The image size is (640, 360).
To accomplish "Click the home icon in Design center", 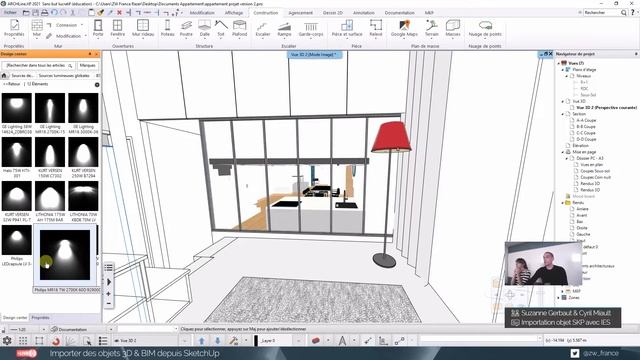I will [4, 76].
